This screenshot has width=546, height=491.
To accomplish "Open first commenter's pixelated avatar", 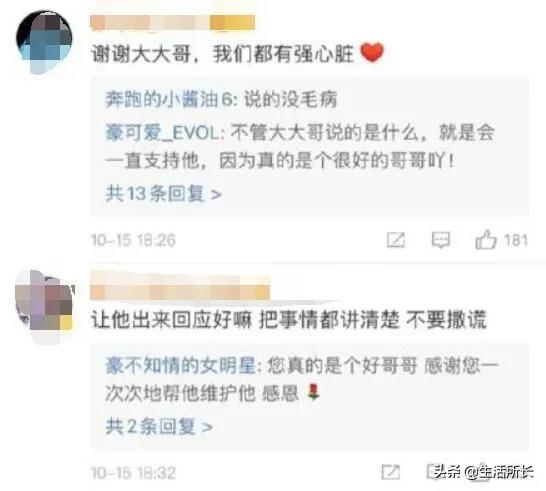I will (45, 42).
